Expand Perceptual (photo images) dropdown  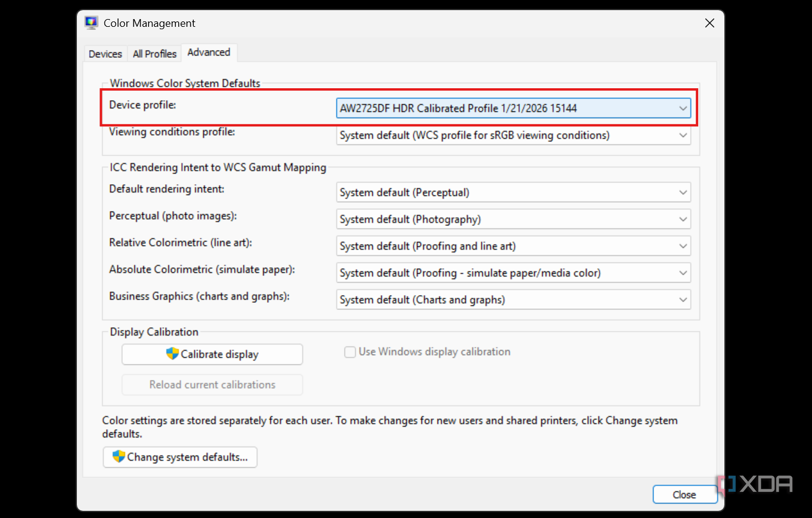tap(513, 219)
